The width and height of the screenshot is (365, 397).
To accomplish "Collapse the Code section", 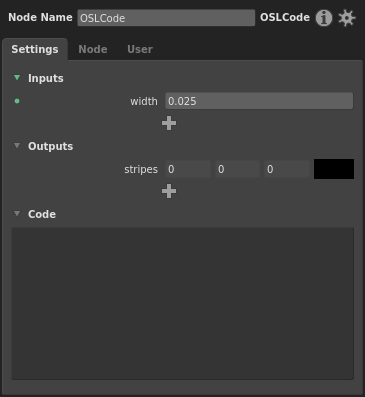I will [x=17, y=213].
